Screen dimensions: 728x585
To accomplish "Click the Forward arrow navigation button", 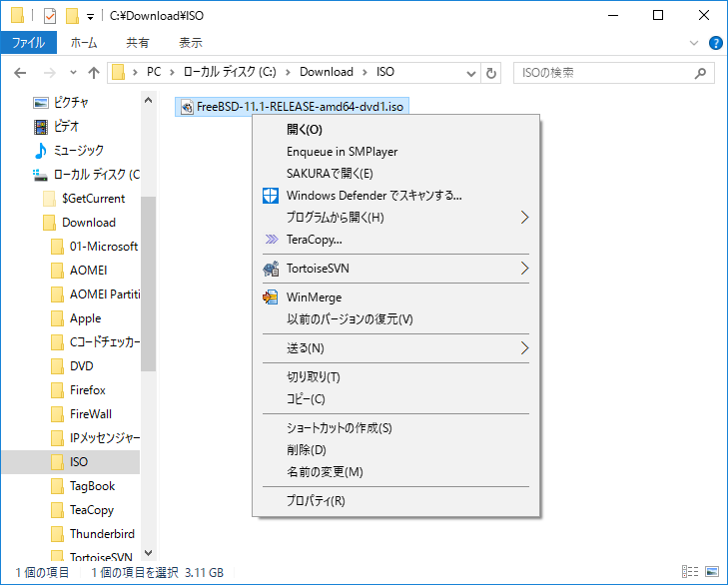I will coord(49,73).
